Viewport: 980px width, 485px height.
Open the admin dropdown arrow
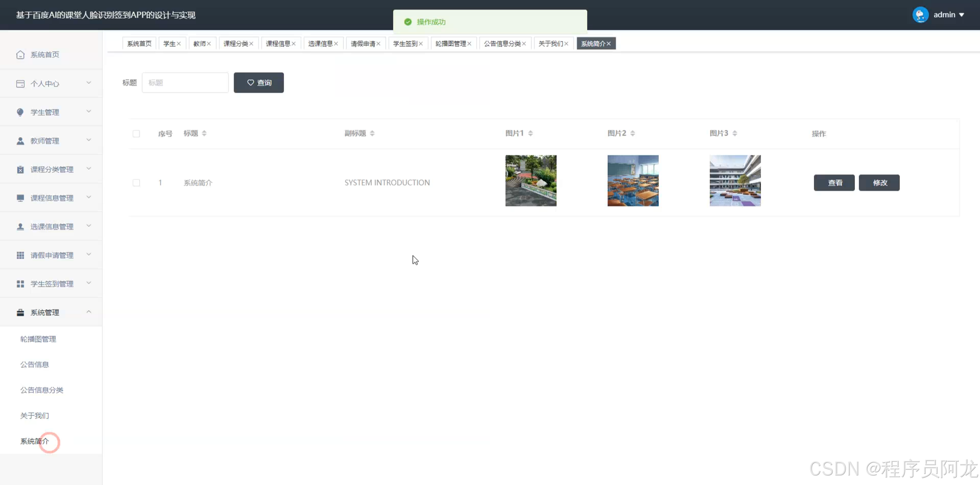point(962,15)
